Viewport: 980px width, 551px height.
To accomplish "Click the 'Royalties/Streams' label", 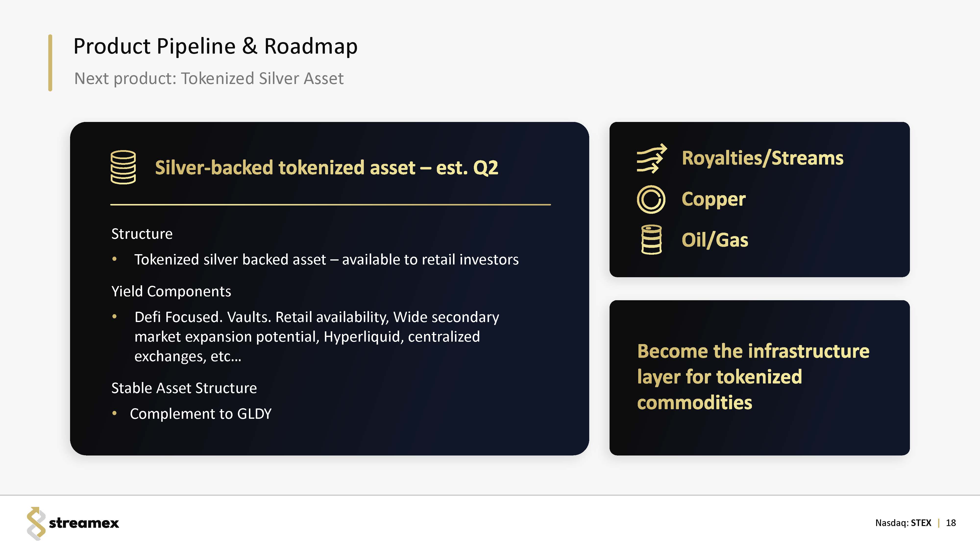I will point(762,158).
